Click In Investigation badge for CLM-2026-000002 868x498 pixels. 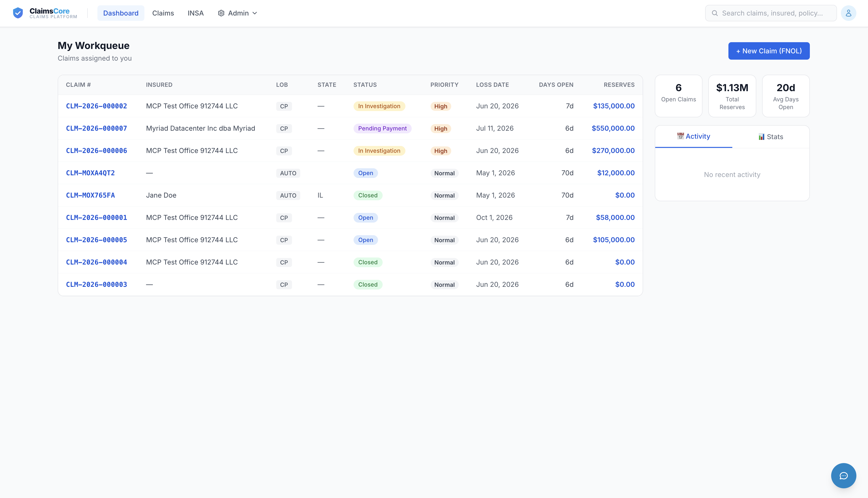click(x=379, y=106)
